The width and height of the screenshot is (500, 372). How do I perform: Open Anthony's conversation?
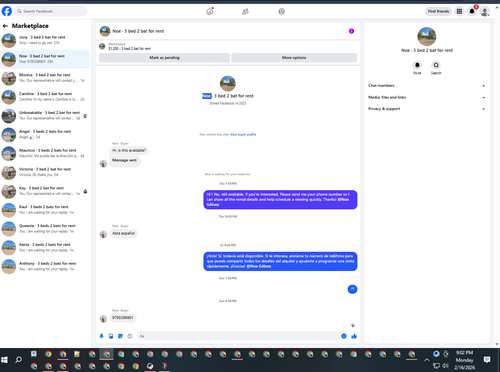pyautogui.click(x=45, y=266)
